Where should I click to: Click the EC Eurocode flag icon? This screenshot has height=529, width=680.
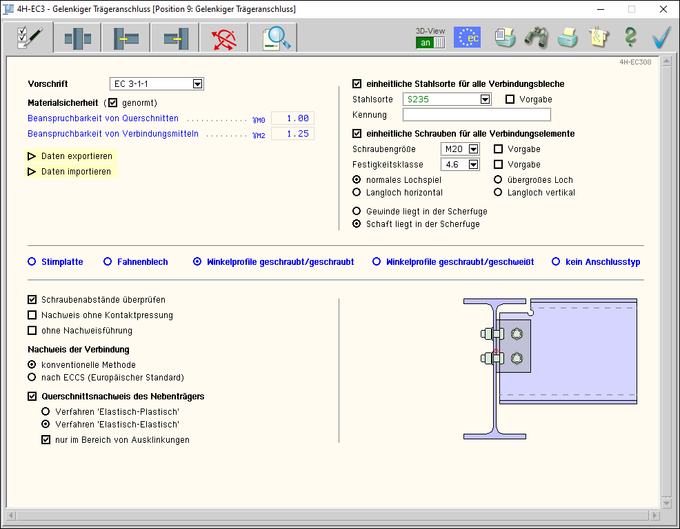coord(467,38)
